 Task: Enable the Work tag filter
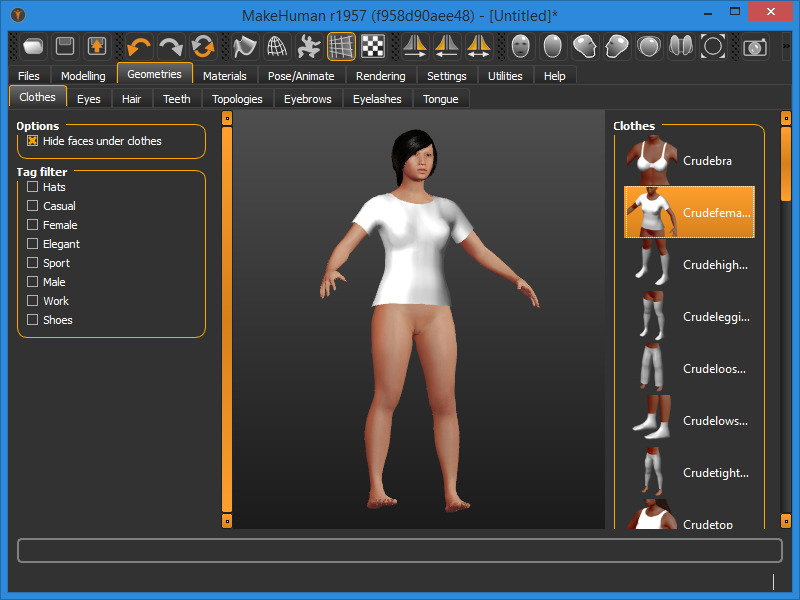32,301
